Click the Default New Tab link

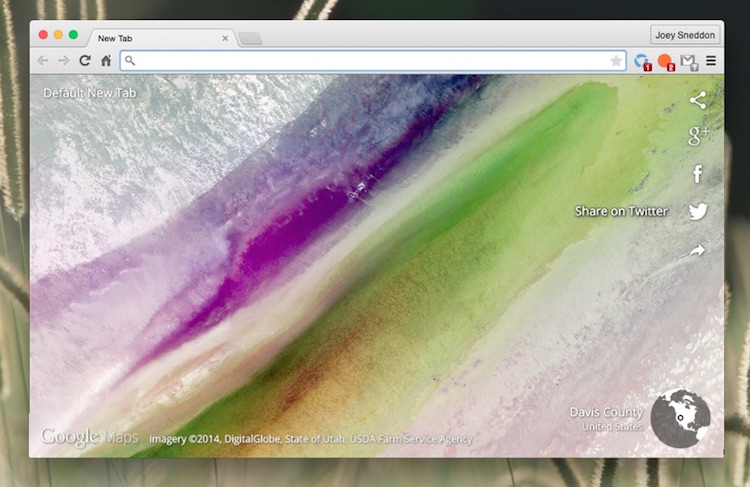[x=89, y=93]
